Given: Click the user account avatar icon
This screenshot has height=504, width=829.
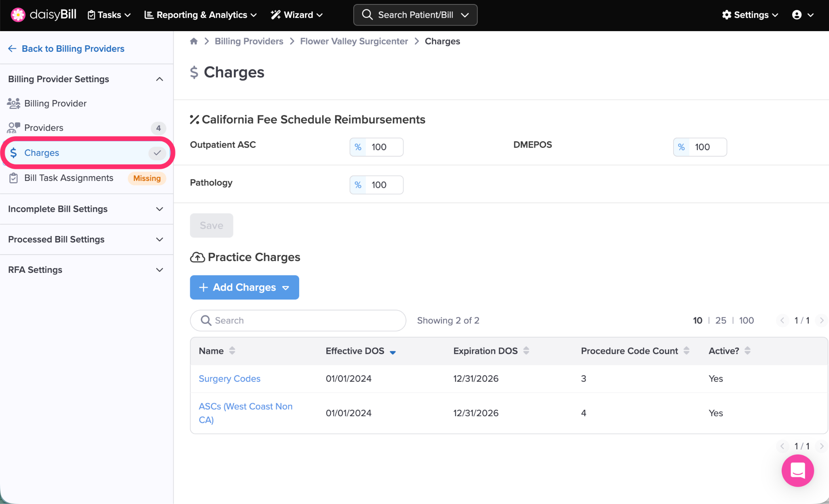Looking at the screenshot, I should coord(797,15).
